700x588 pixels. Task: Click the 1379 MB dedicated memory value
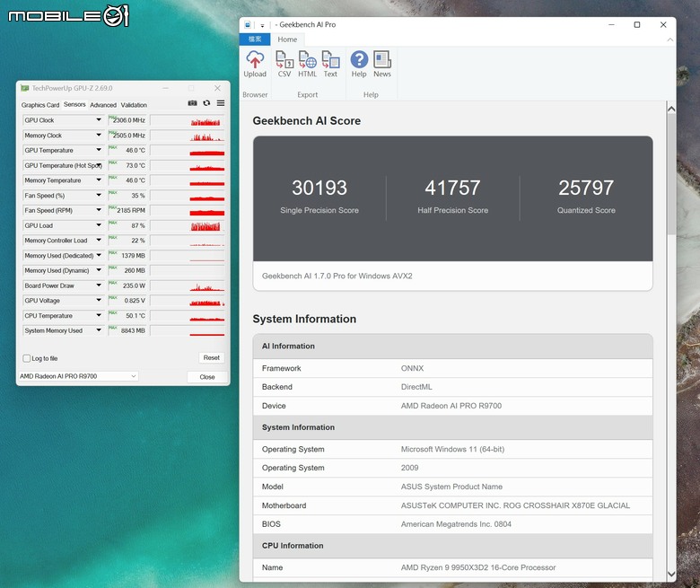point(133,255)
